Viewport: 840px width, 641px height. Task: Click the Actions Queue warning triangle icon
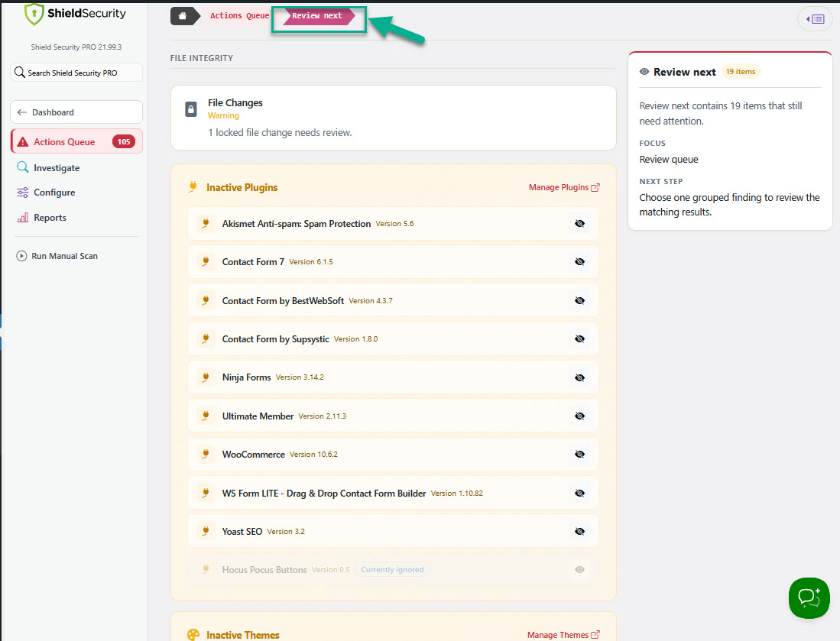pyautogui.click(x=22, y=141)
